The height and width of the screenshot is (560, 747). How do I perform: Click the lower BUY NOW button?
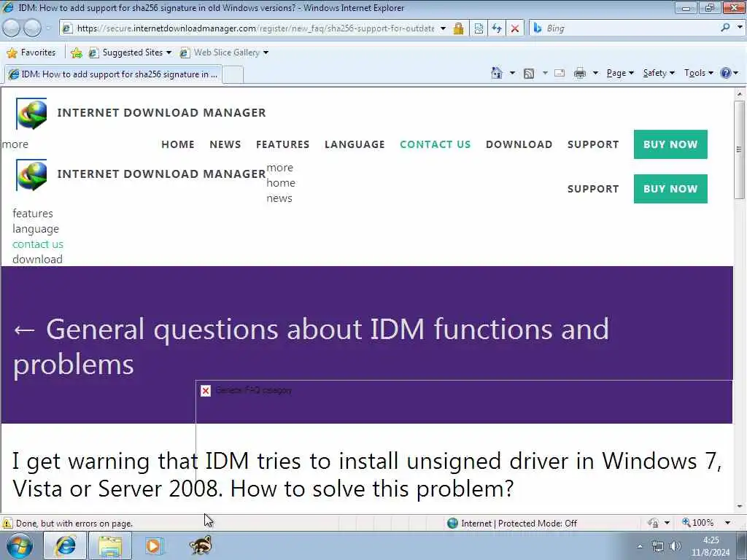tap(670, 189)
